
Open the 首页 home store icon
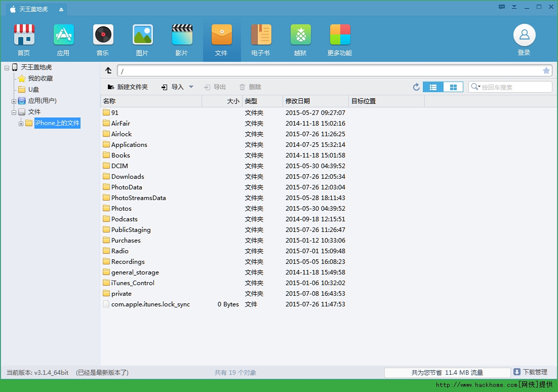click(24, 35)
